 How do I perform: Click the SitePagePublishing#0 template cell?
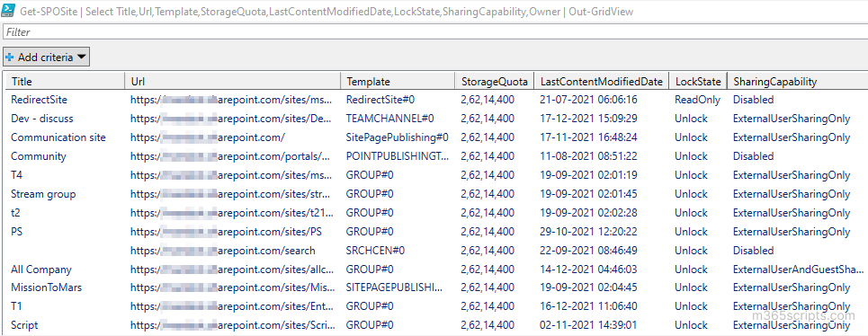point(397,137)
